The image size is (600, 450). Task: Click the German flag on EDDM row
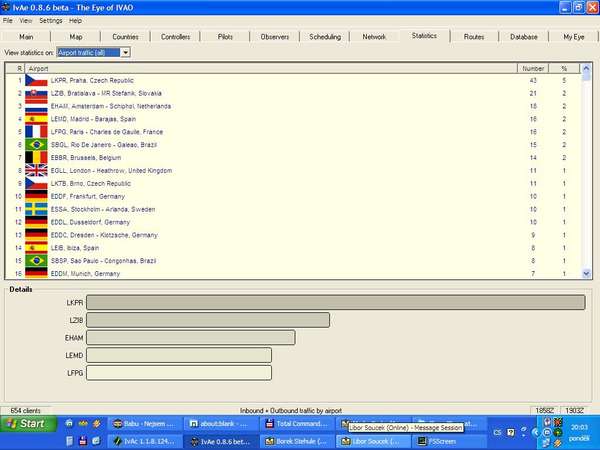tap(36, 273)
